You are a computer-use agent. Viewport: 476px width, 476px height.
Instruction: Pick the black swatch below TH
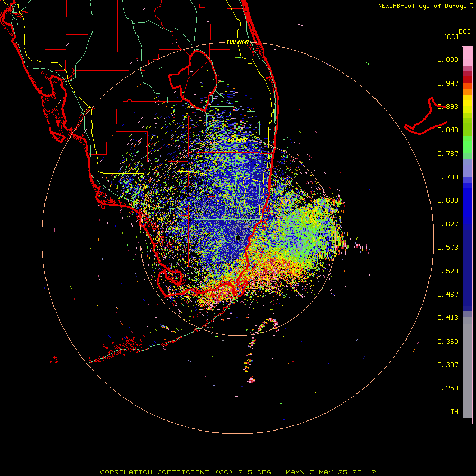[x=467, y=420]
